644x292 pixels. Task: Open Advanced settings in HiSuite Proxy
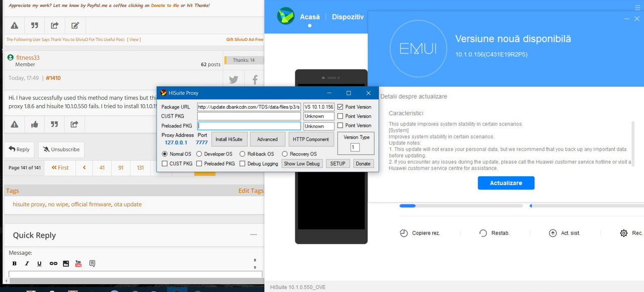[267, 139]
